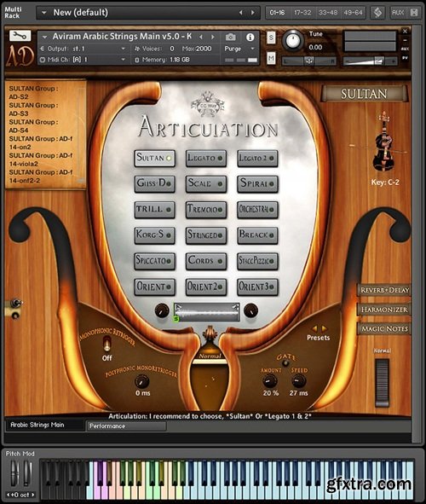Click the octave shift left arrow
The image size is (426, 504).
point(9,495)
